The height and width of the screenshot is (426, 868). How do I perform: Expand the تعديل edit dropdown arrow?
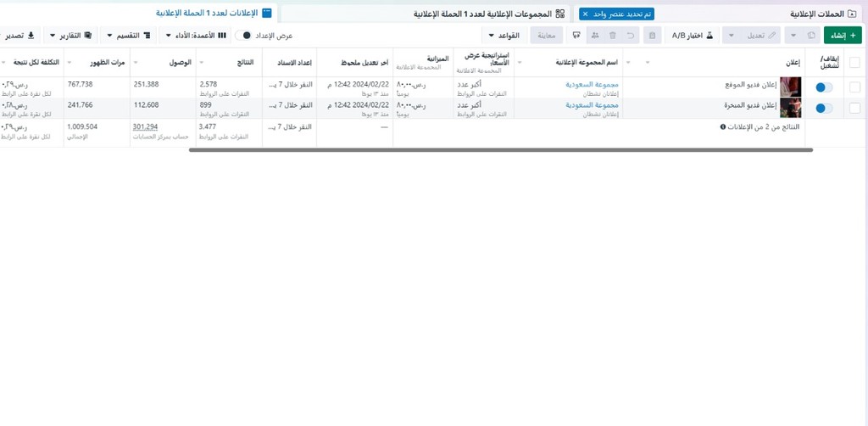pos(732,35)
